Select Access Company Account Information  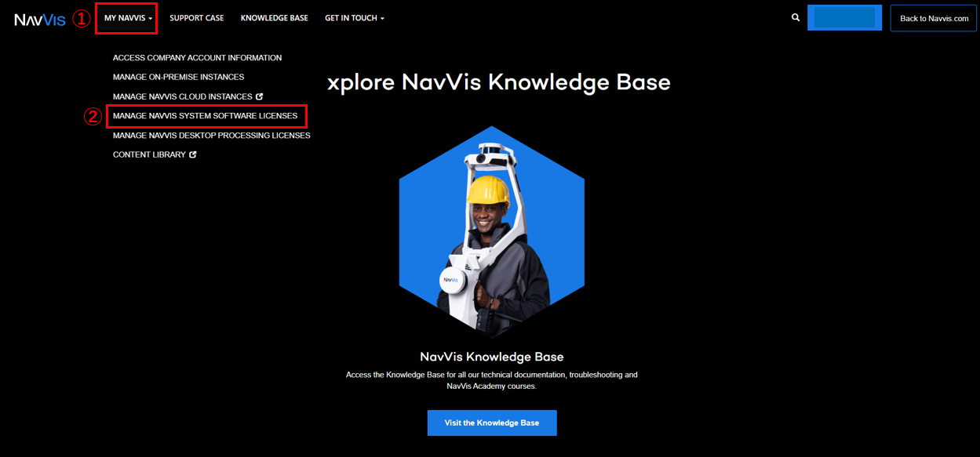pos(197,58)
